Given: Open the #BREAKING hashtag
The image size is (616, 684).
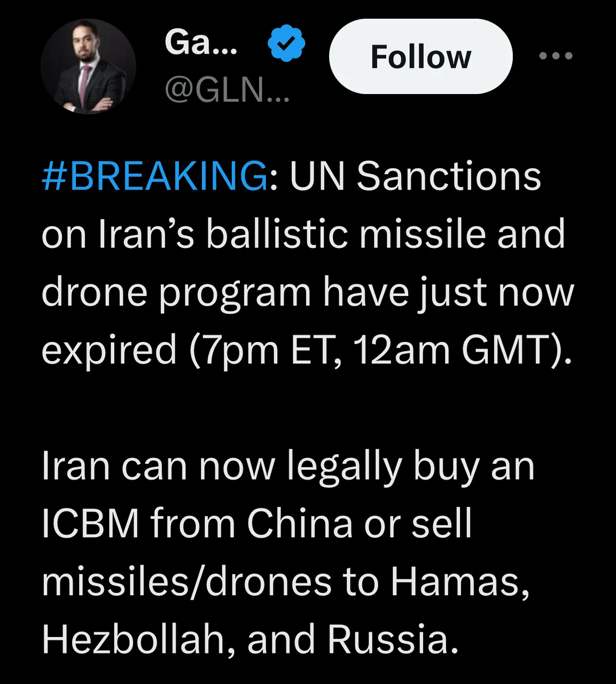Looking at the screenshot, I should tap(154, 176).
